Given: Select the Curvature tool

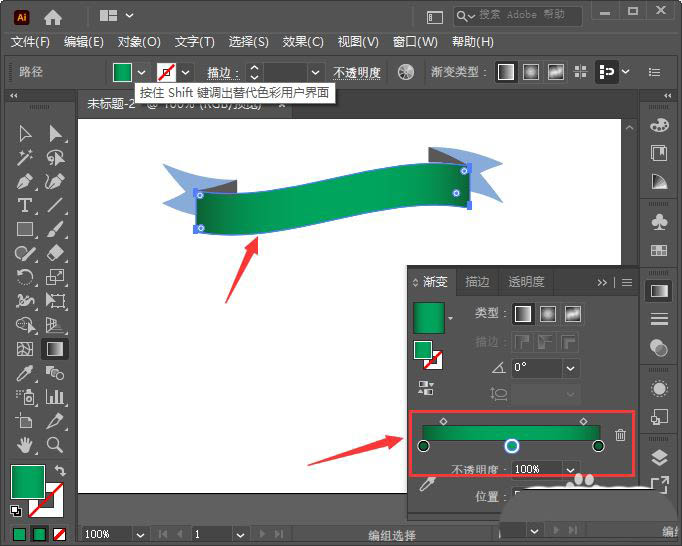Looking at the screenshot, I should 55,181.
